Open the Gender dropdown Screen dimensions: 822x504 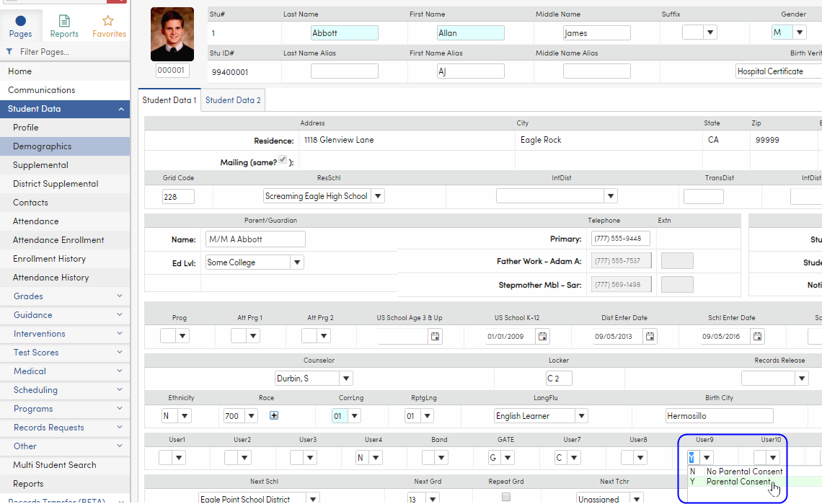[x=799, y=32]
